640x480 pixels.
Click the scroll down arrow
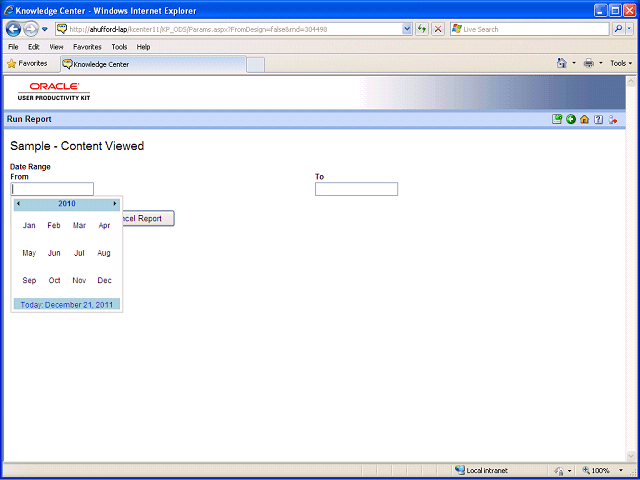631,456
